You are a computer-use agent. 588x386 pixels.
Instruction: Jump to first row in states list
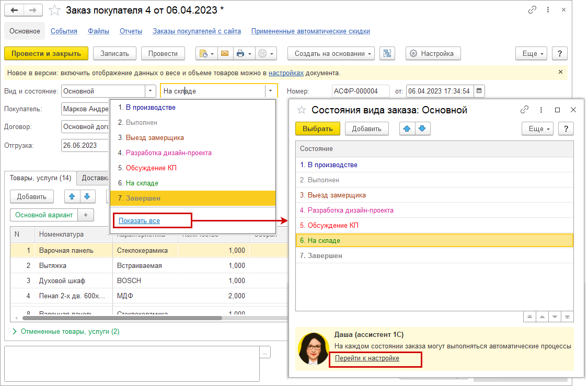click(x=529, y=317)
